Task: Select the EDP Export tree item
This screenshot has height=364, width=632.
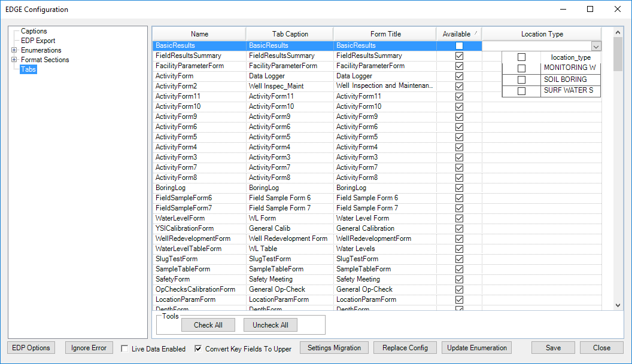Action: (38, 40)
